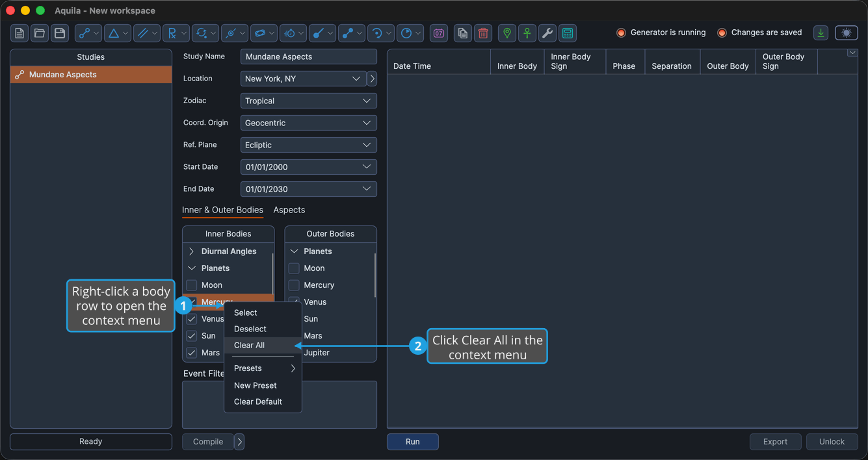Click the Study Name input field
868x460 pixels.
pyautogui.click(x=309, y=57)
